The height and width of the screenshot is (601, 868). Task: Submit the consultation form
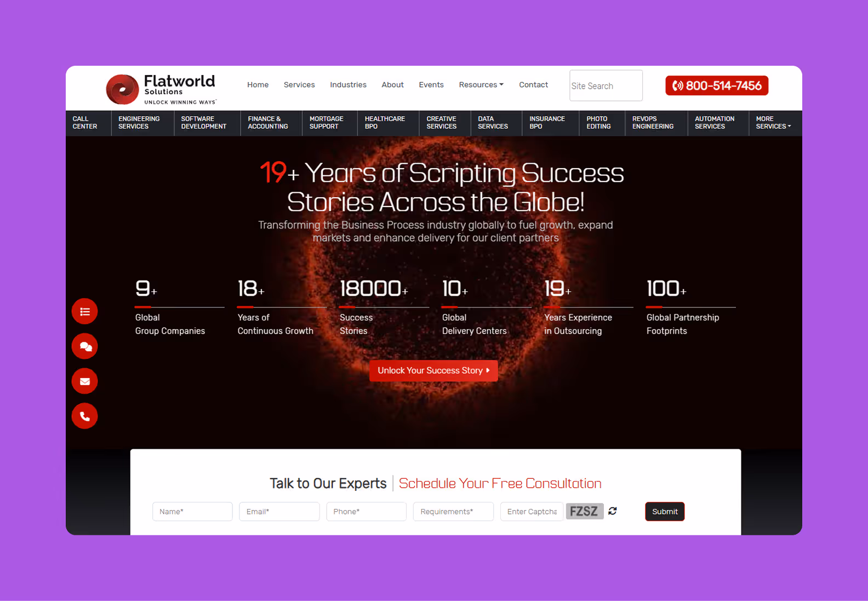pyautogui.click(x=665, y=512)
